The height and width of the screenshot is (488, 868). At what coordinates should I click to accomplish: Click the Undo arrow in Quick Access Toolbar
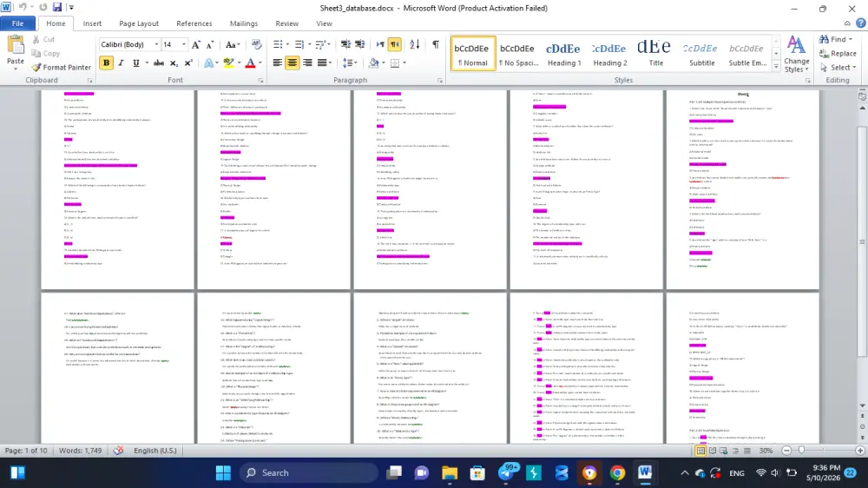[x=23, y=7]
